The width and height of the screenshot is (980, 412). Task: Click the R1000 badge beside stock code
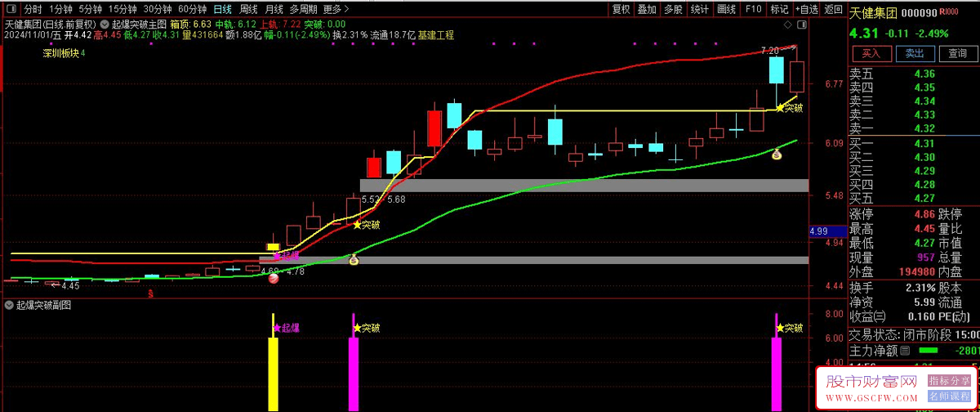point(950,12)
